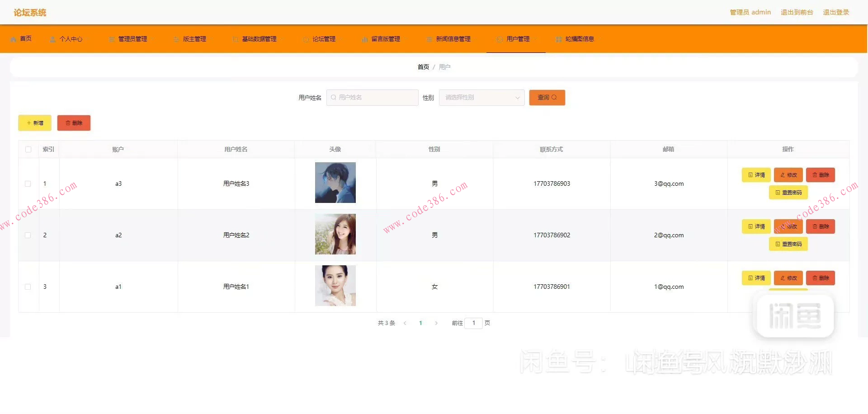Open 论坛管理 forum management icon
This screenshot has width=868, height=414.
[305, 39]
